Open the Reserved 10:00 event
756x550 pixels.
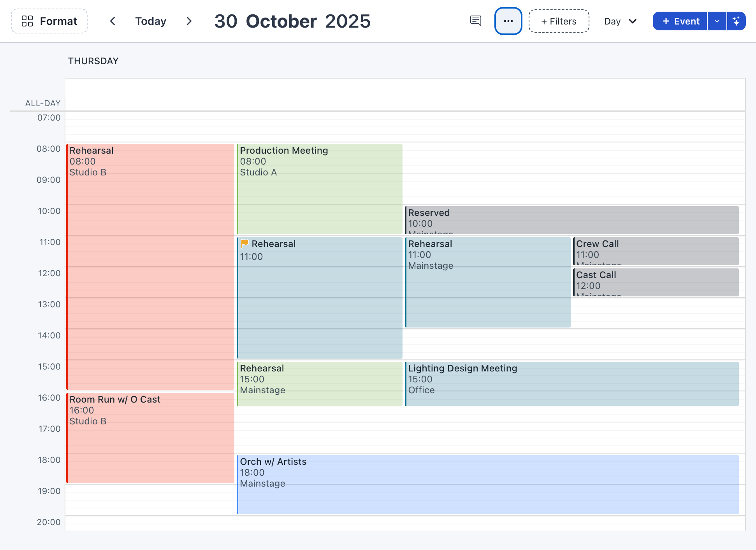(x=572, y=220)
